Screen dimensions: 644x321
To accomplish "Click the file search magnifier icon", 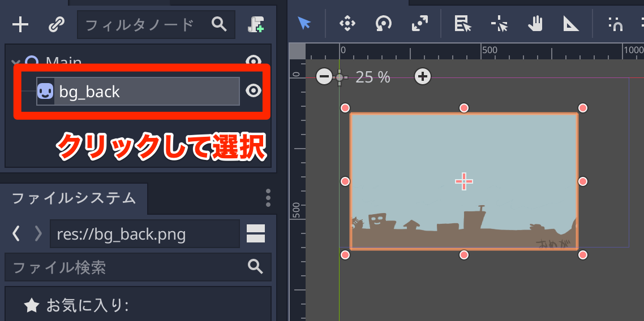I will (255, 267).
